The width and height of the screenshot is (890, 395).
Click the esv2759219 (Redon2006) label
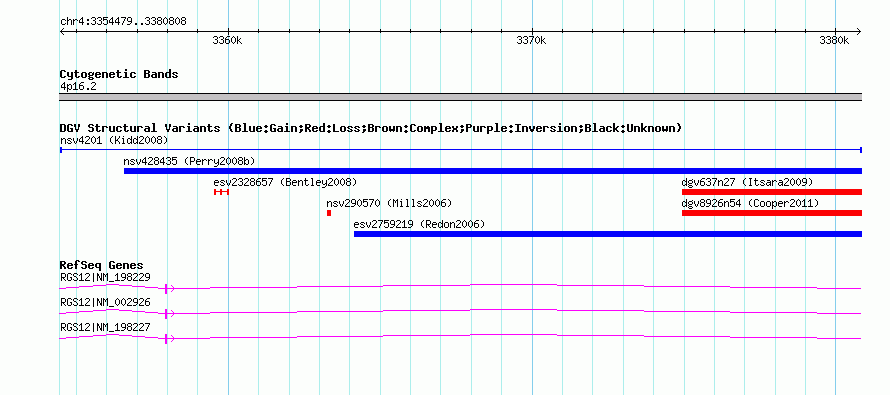[419, 224]
